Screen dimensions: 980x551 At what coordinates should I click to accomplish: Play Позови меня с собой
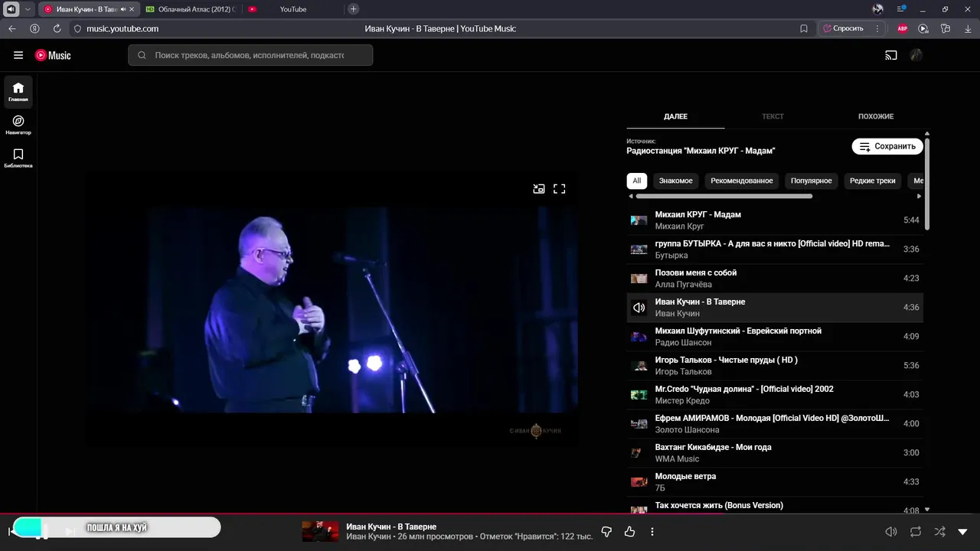775,279
